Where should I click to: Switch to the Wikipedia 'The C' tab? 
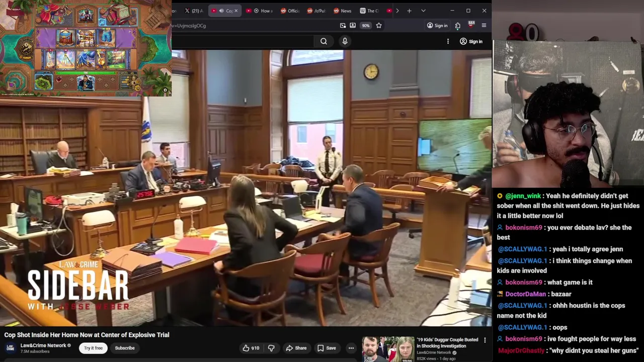(369, 11)
